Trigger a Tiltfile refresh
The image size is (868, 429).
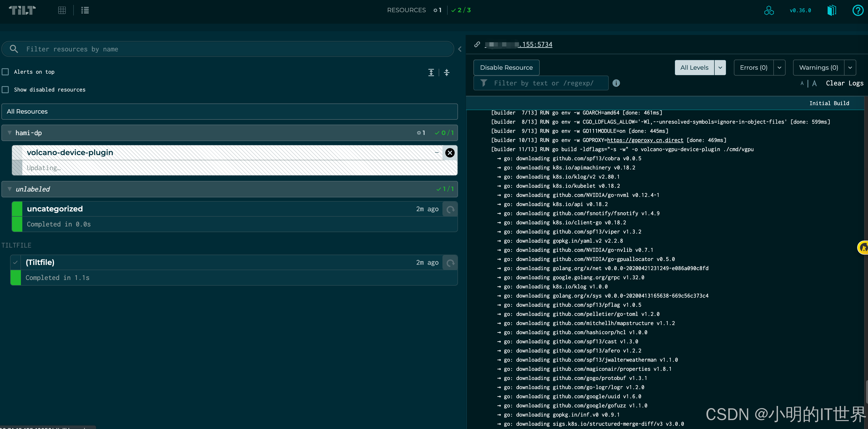pyautogui.click(x=450, y=263)
